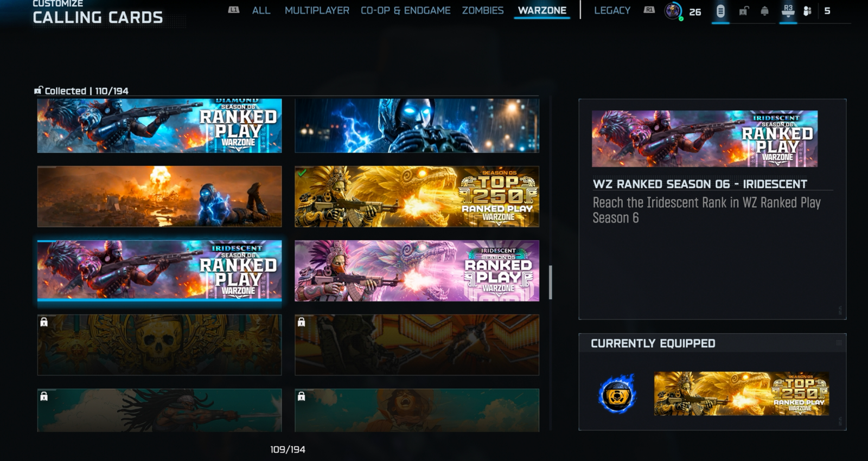Image resolution: width=868 pixels, height=461 pixels.
Task: Click the player level number 26
Action: [695, 11]
